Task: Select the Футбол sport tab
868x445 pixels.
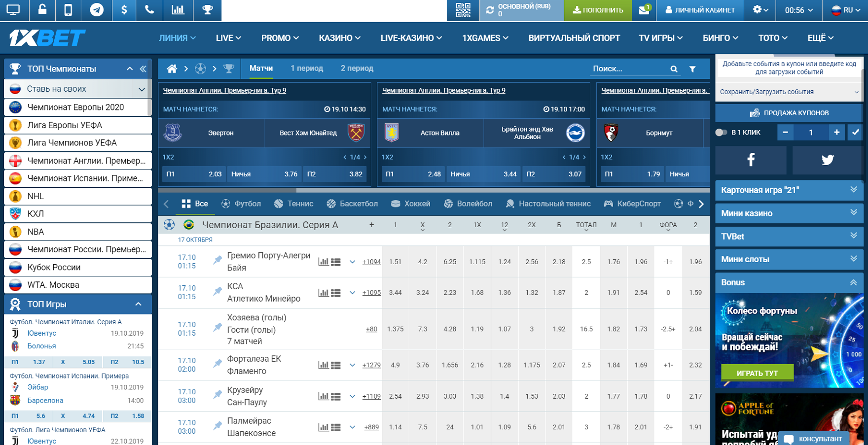Action: tap(241, 204)
